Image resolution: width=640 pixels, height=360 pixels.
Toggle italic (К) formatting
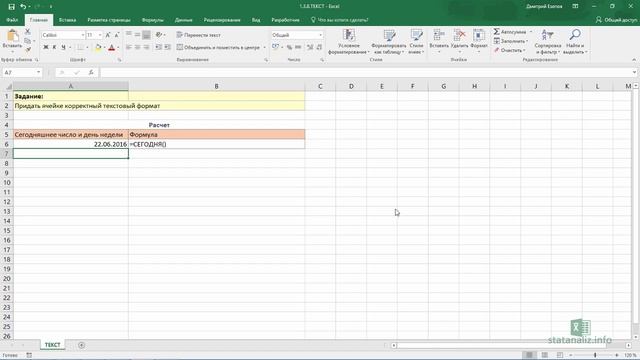point(54,47)
